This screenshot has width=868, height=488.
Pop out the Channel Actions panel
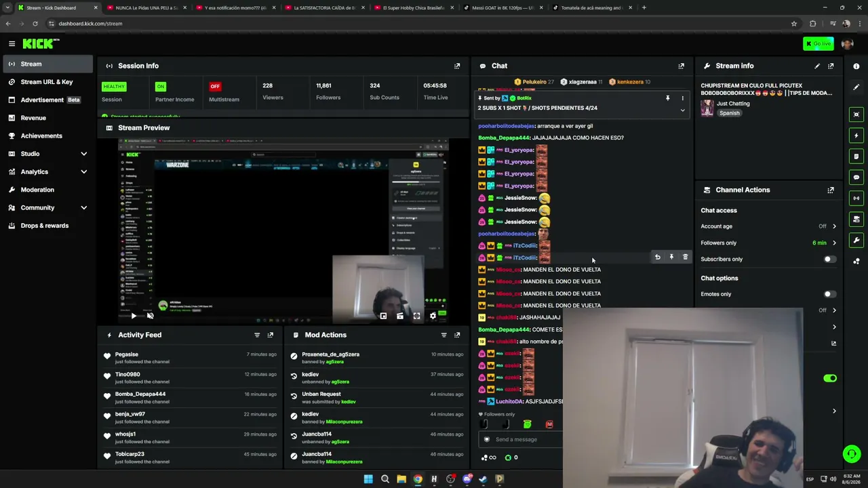(831, 190)
